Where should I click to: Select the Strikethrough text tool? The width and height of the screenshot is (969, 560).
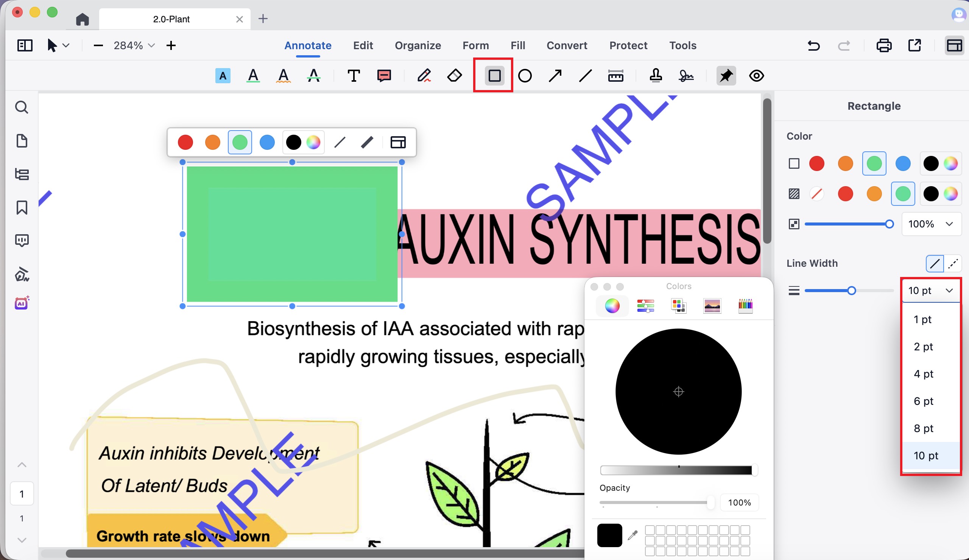pyautogui.click(x=314, y=76)
